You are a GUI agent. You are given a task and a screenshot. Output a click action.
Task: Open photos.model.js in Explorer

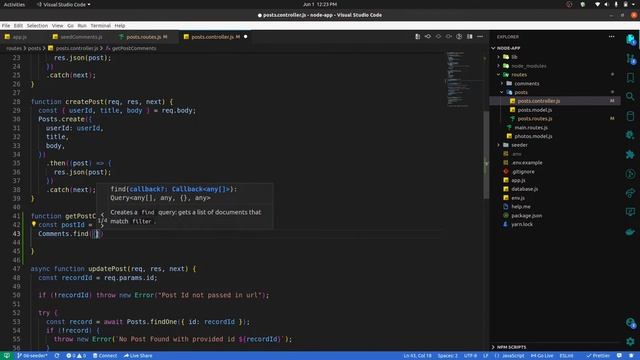click(533, 136)
